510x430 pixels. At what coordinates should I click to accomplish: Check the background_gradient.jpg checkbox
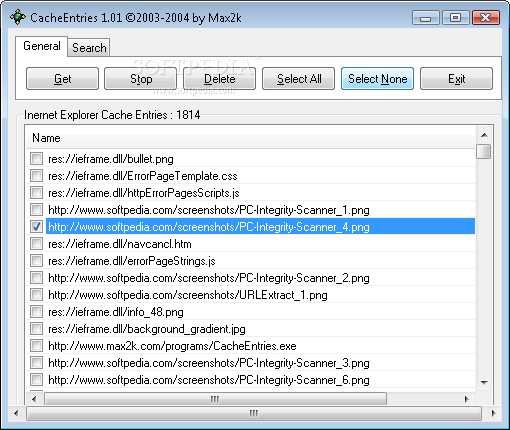tap(36, 328)
